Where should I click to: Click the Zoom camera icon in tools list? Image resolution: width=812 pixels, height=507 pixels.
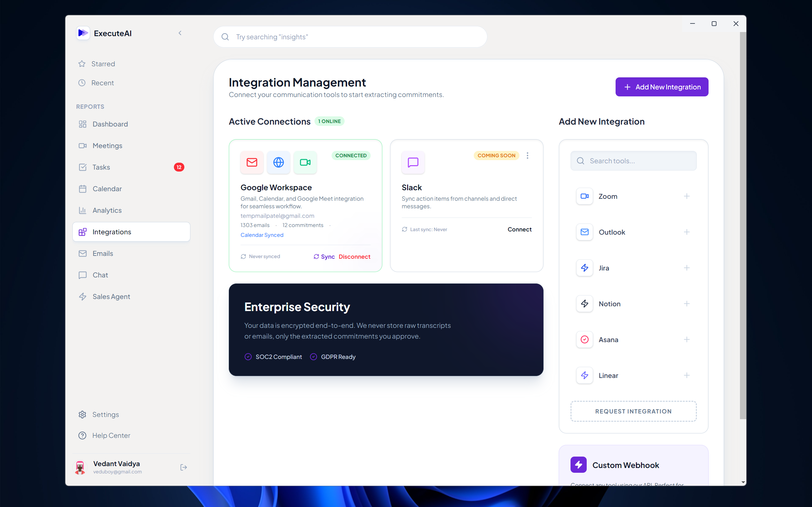584,196
